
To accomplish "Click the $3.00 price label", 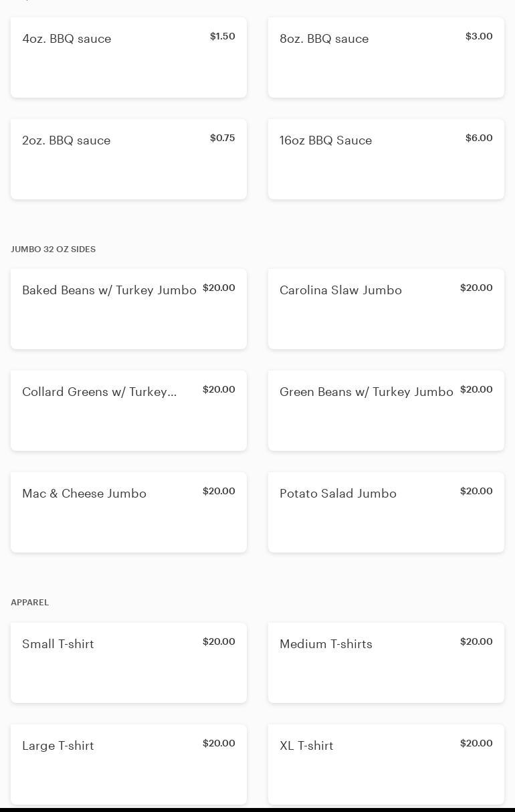I will click(x=479, y=36).
